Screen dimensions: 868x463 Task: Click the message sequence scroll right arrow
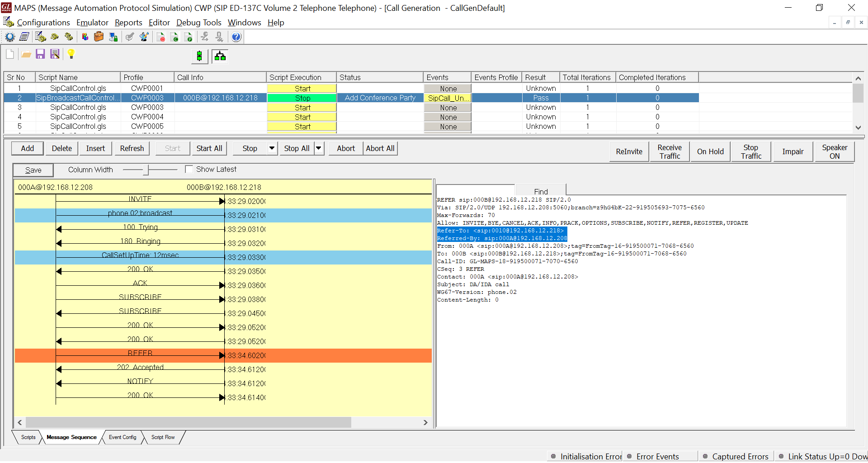(x=425, y=422)
